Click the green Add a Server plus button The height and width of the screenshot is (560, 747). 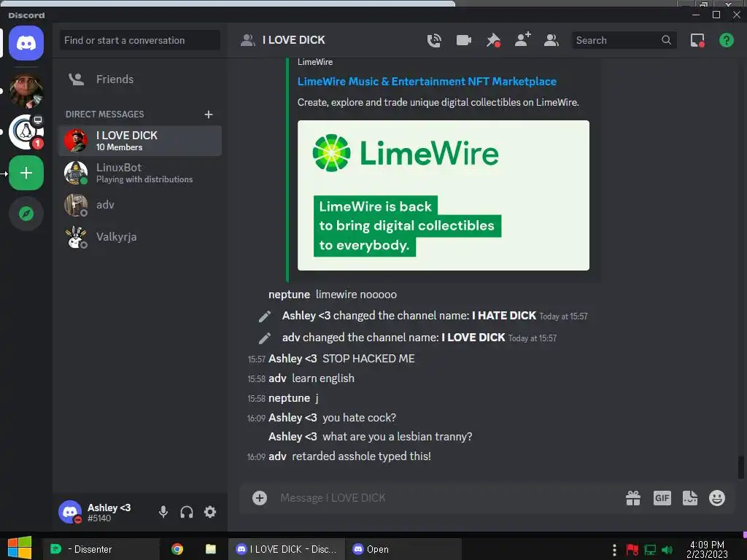(26, 173)
